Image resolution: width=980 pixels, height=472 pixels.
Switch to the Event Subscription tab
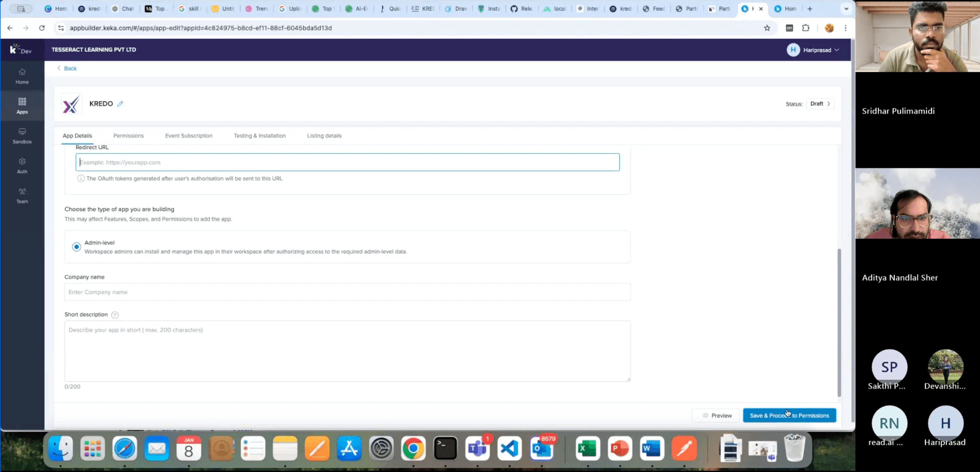pyautogui.click(x=189, y=135)
